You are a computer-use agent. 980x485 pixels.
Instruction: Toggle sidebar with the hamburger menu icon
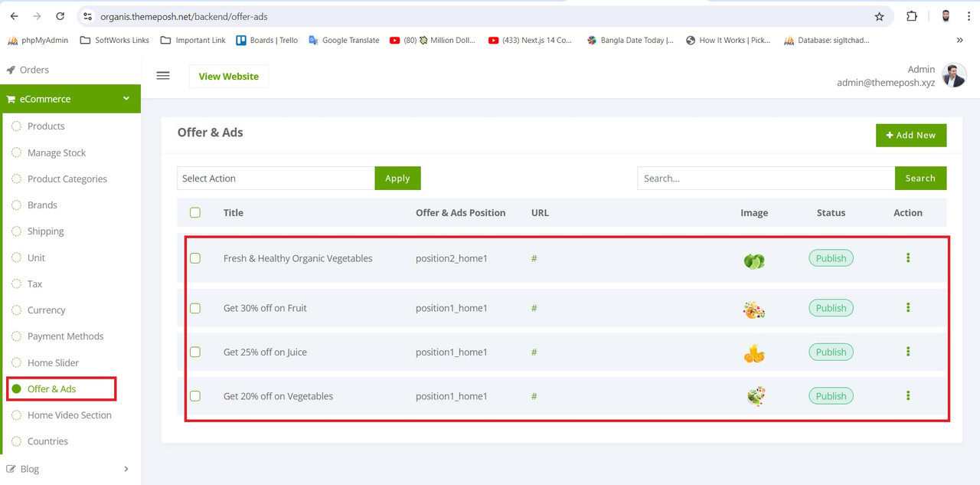pyautogui.click(x=163, y=76)
